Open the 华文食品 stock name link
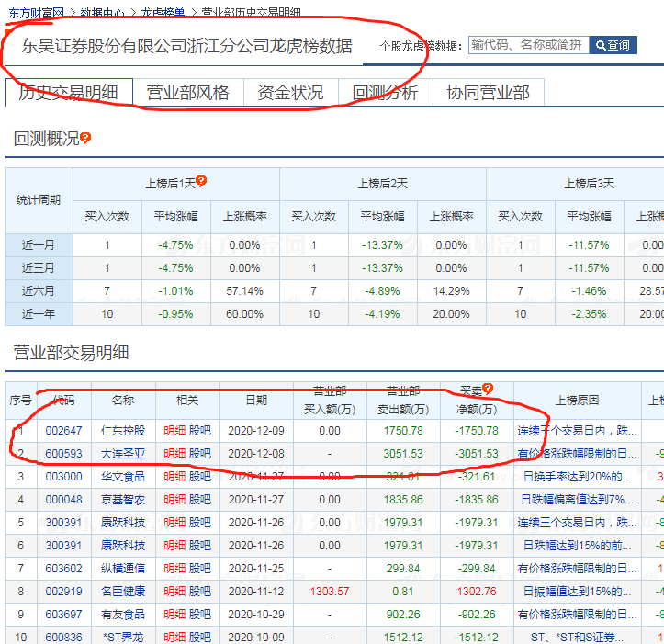This screenshot has height=644, width=664. tap(123, 476)
